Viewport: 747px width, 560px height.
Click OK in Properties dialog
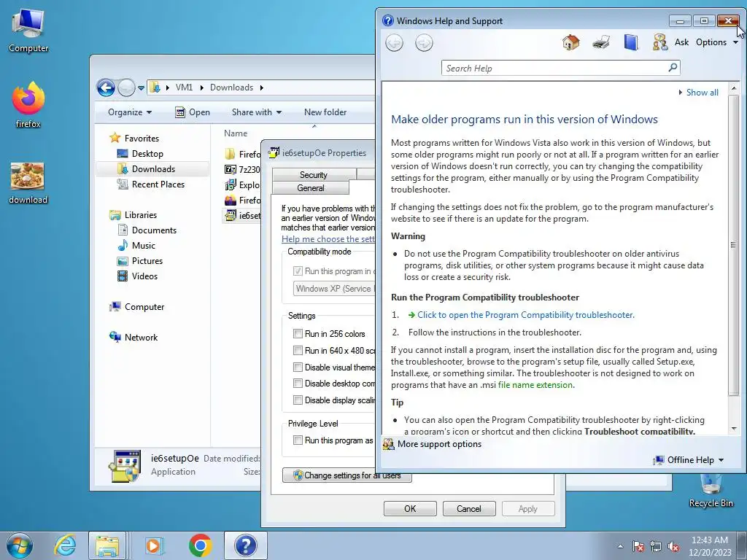tap(410, 508)
